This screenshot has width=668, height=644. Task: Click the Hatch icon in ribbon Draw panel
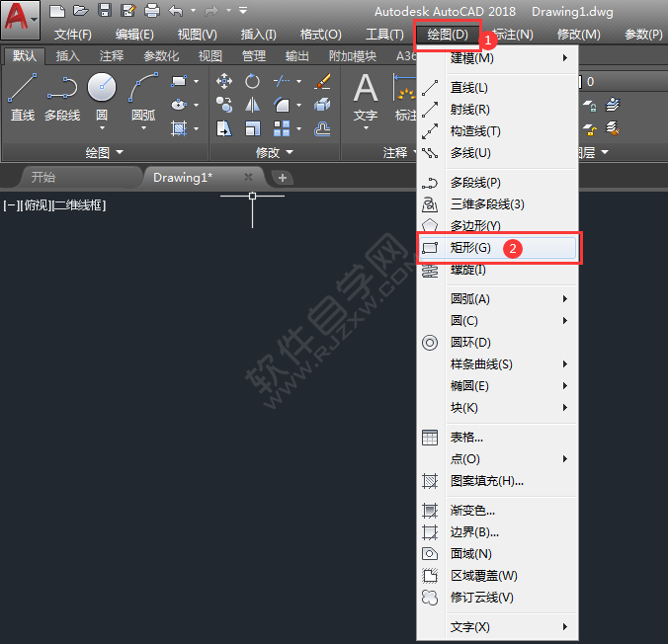pyautogui.click(x=179, y=128)
